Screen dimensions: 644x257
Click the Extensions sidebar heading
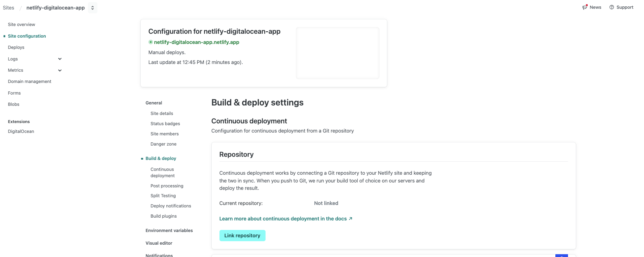tap(19, 122)
